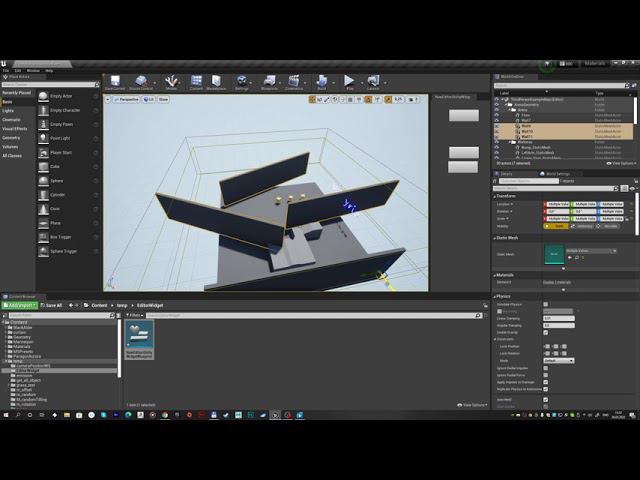The image size is (640, 480).
Task: Open the Cinematics toolbar icon
Action: click(x=294, y=81)
